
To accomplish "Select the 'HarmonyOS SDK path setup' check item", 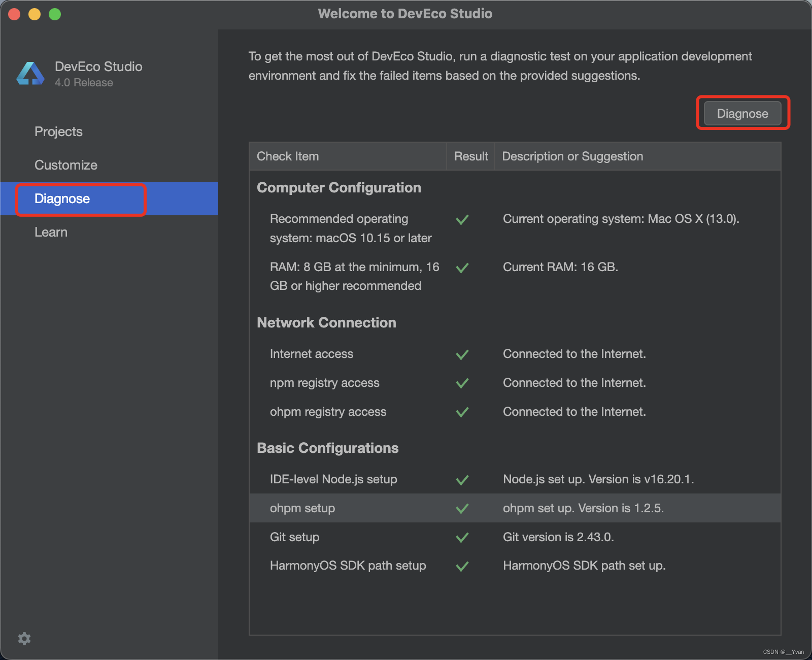I will (x=348, y=566).
